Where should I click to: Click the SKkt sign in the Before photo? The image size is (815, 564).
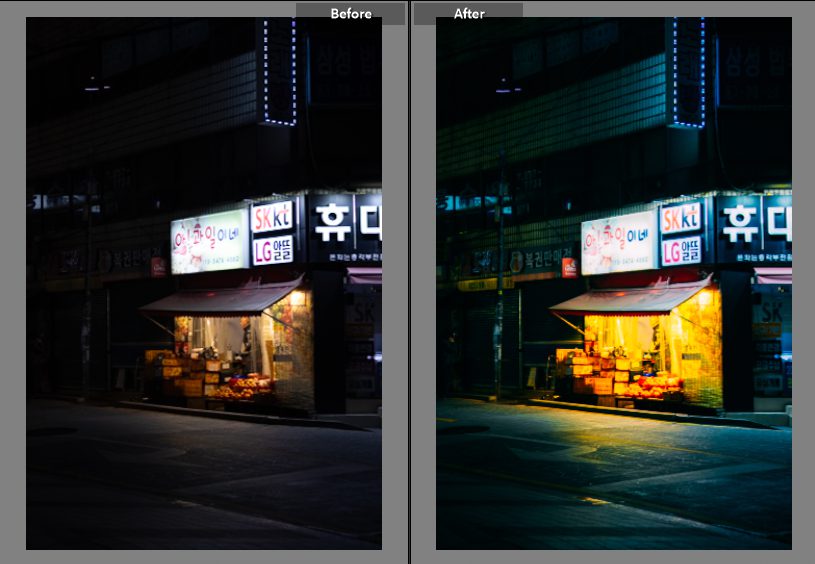click(x=271, y=217)
